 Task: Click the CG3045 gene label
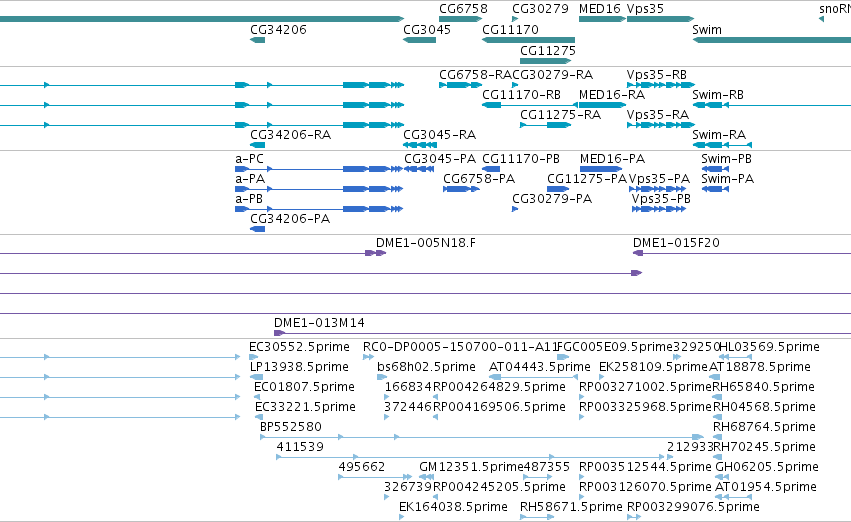(427, 30)
